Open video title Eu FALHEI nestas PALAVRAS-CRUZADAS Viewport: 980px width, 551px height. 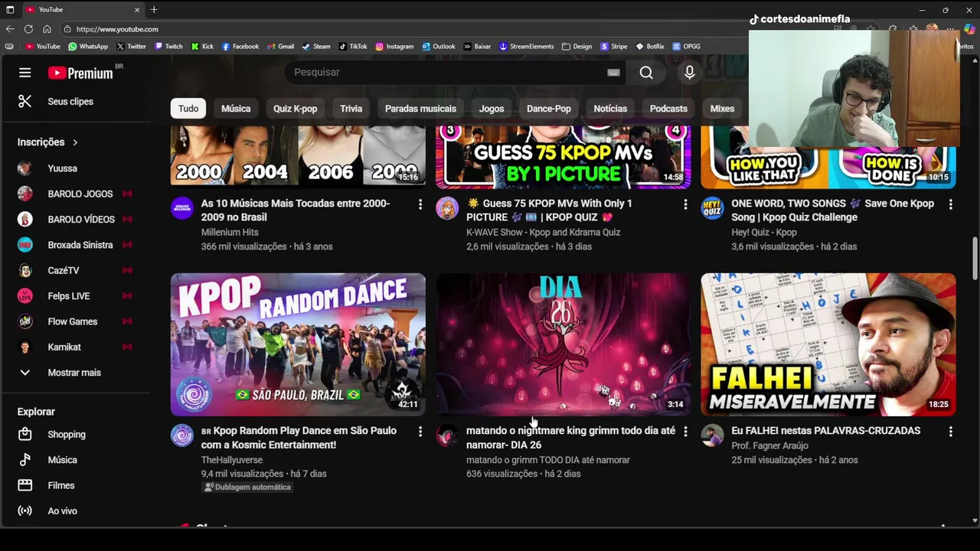point(826,431)
